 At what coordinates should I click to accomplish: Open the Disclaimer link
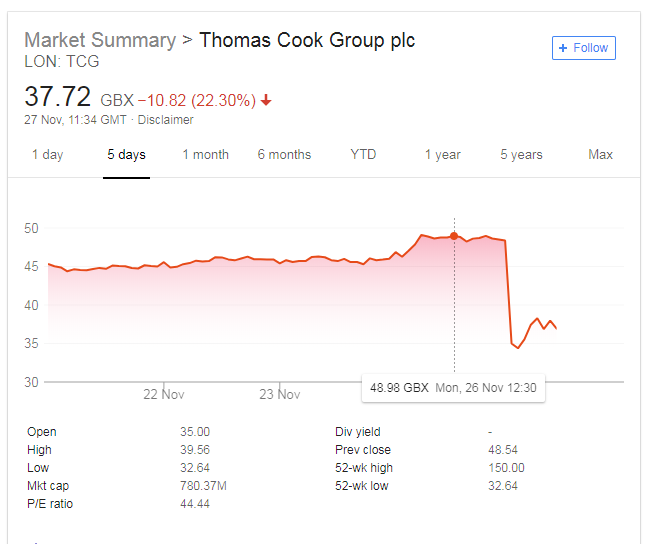pyautogui.click(x=165, y=120)
